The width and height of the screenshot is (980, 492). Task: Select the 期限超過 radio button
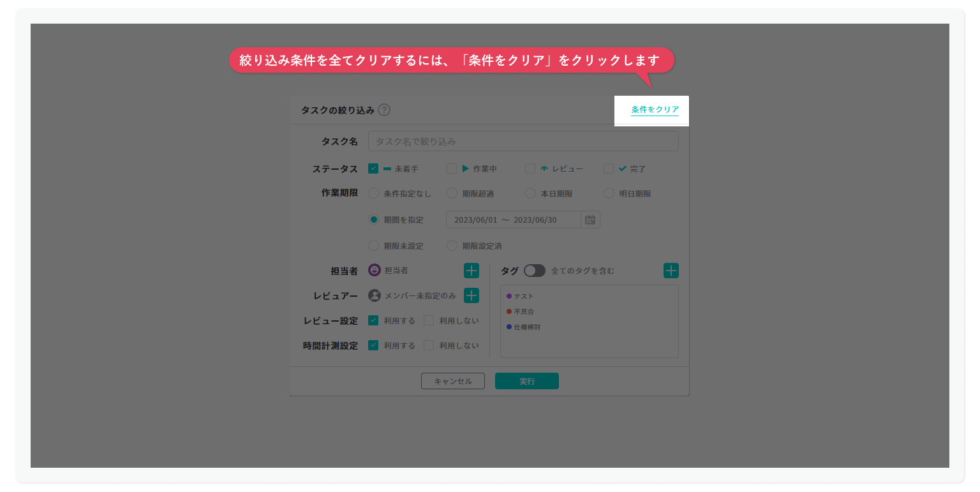(x=452, y=193)
